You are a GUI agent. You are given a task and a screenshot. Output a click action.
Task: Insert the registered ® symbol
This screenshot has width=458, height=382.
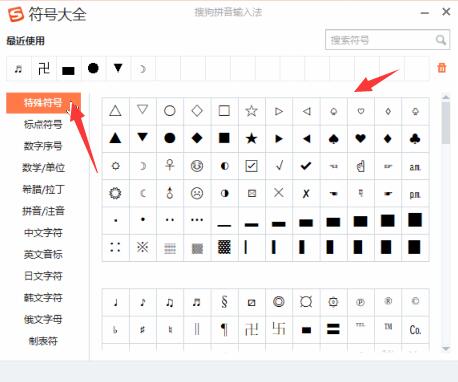point(388,301)
